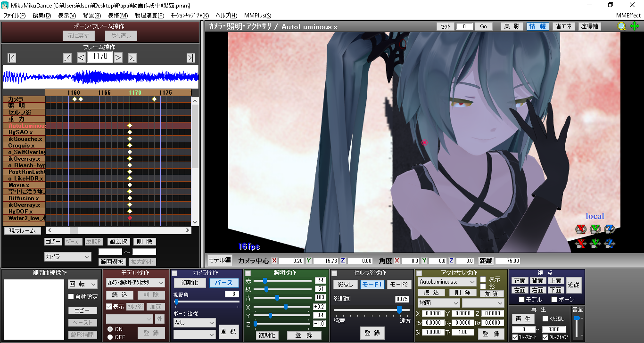
Task: Click the green Y rotation axis icon
Action: (x=595, y=229)
